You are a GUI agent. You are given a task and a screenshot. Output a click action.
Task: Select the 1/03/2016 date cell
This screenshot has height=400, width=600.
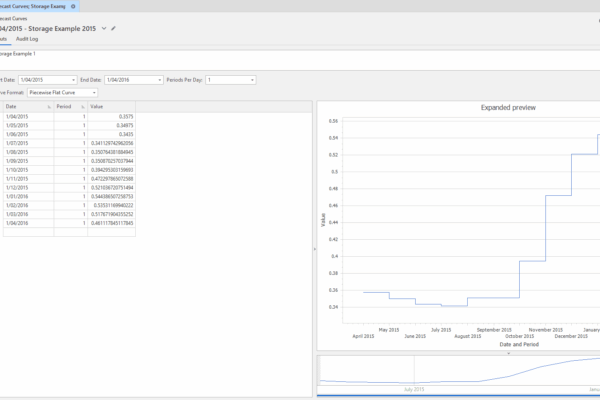[x=29, y=214]
